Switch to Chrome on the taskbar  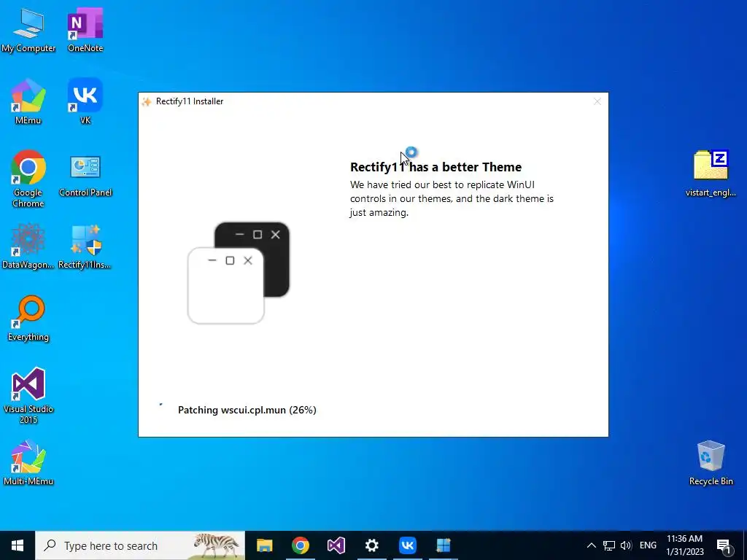pos(300,545)
